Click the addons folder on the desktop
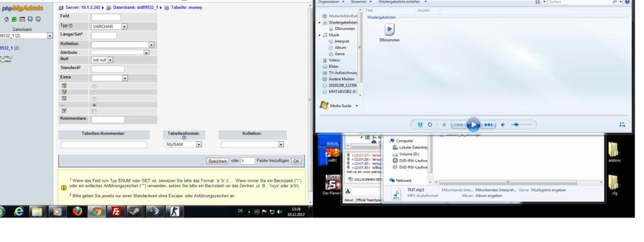644x242 pixels. 614,152
